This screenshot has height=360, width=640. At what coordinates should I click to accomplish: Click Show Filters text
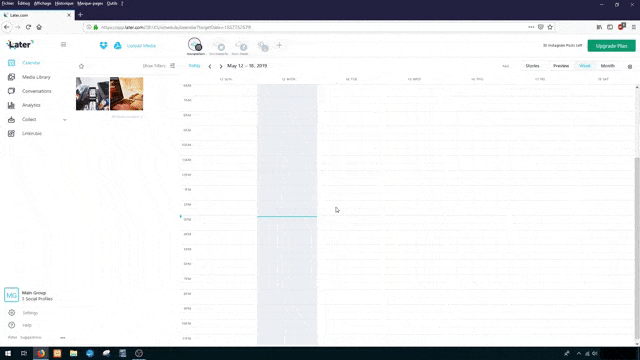[154, 66]
